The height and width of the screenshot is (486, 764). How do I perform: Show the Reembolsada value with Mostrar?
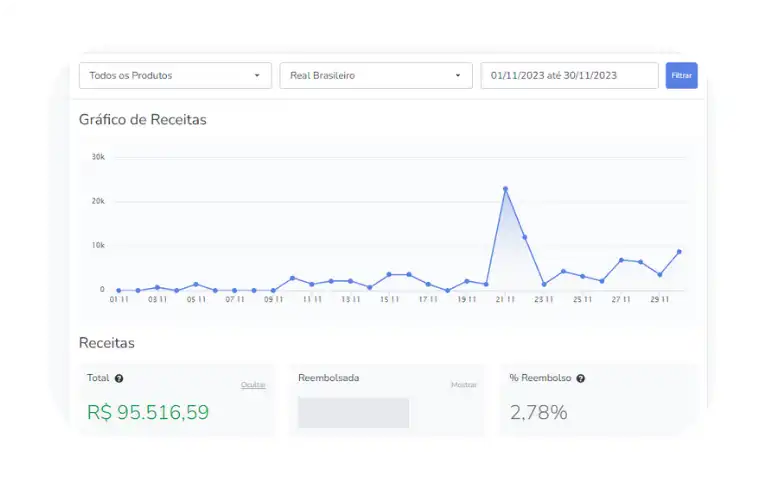tap(463, 385)
